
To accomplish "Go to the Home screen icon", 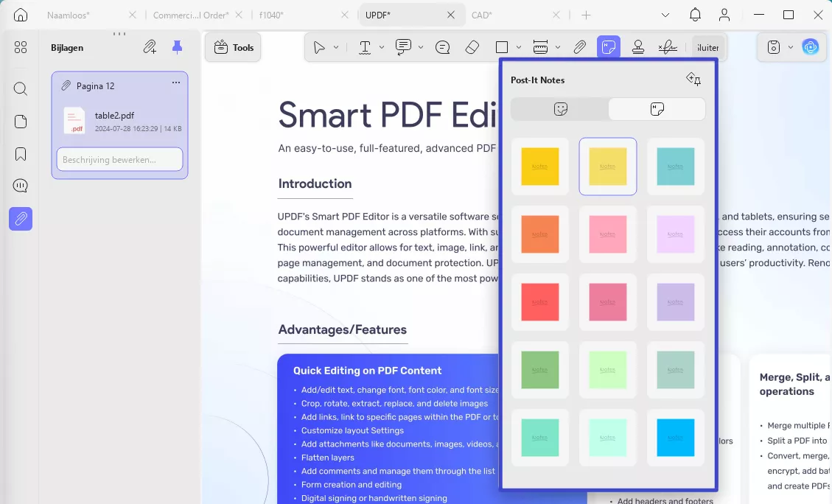I will (20, 15).
